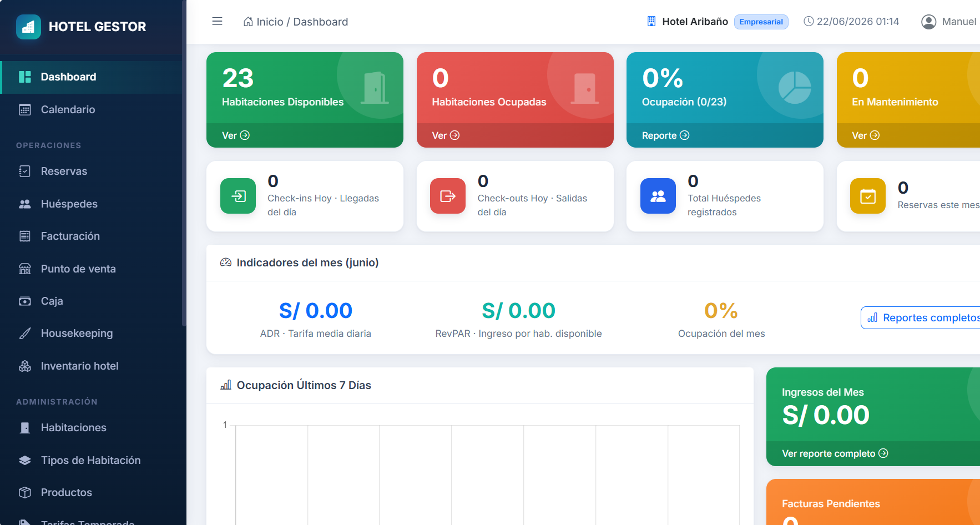This screenshot has width=980, height=525.
Task: Click the Hotel Gestor logo icon
Action: click(x=28, y=27)
